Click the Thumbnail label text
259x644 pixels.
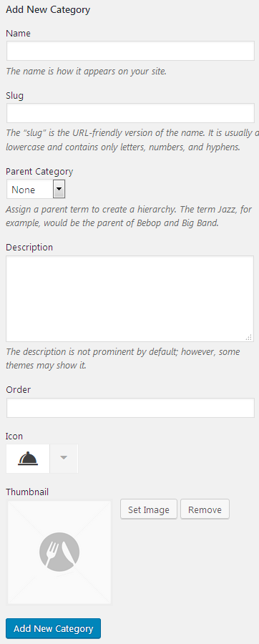click(27, 492)
